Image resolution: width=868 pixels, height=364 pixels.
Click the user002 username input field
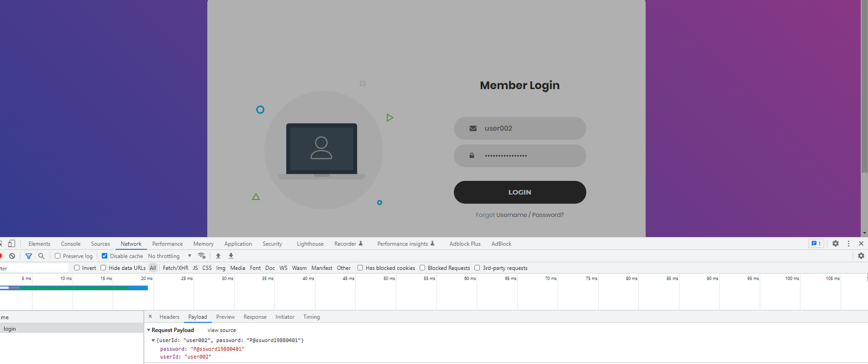[x=520, y=128]
